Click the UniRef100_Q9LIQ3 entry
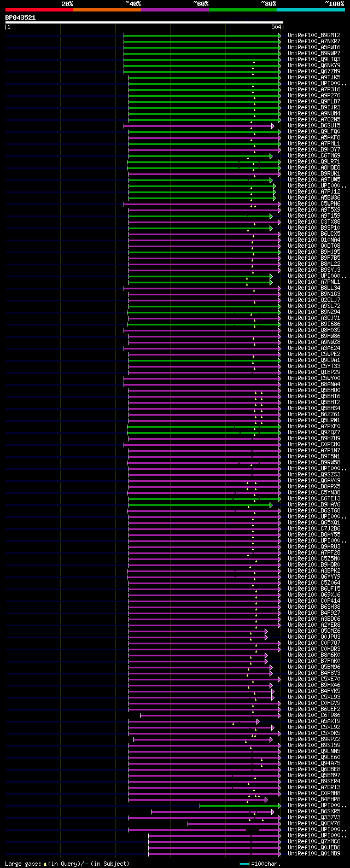Screen dimensions: 350x868 314,59
